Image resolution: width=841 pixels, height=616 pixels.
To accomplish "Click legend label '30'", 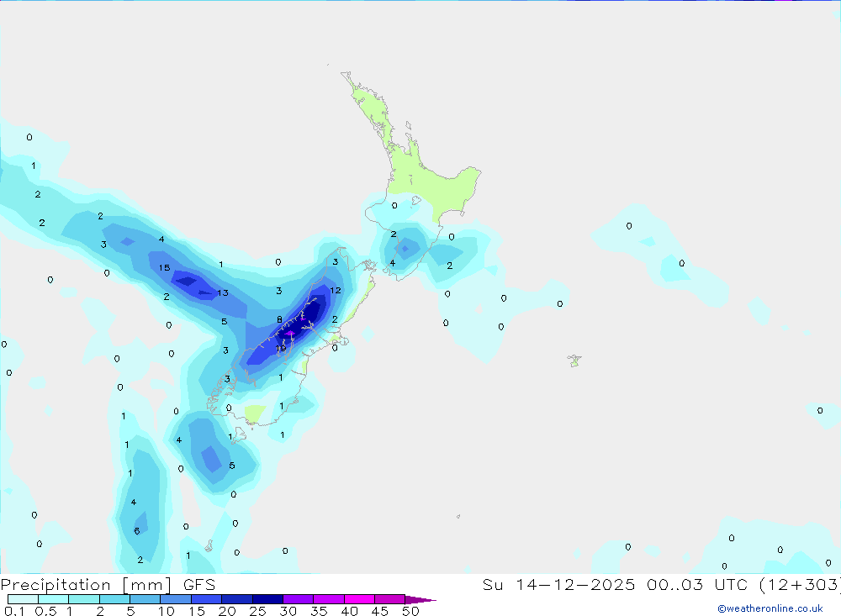I will click(x=288, y=611).
